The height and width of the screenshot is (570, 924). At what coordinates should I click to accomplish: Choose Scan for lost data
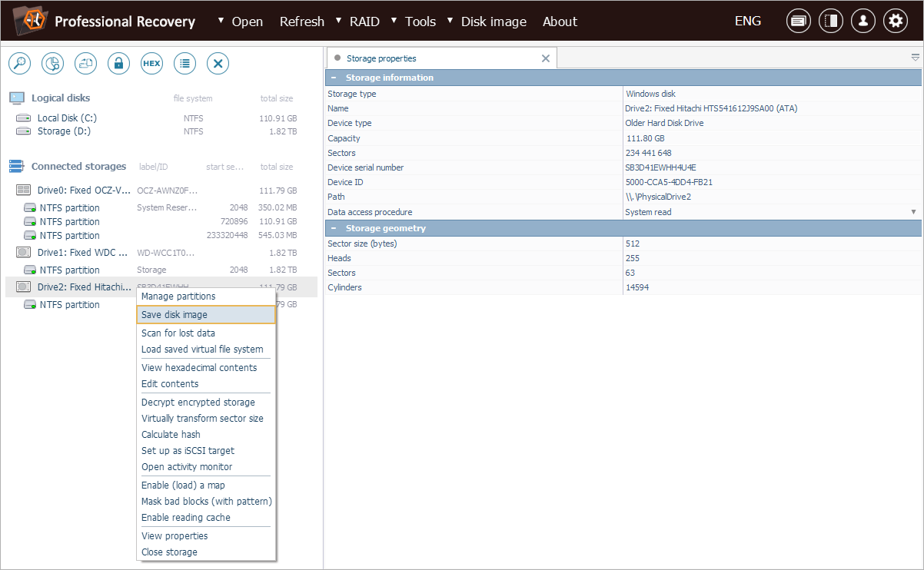click(x=206, y=333)
